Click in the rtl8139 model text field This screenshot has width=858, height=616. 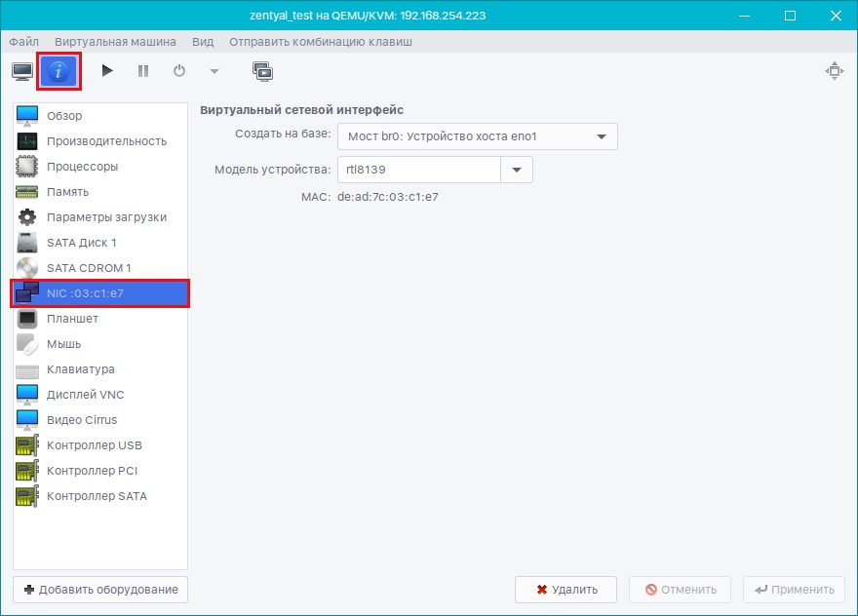click(418, 170)
